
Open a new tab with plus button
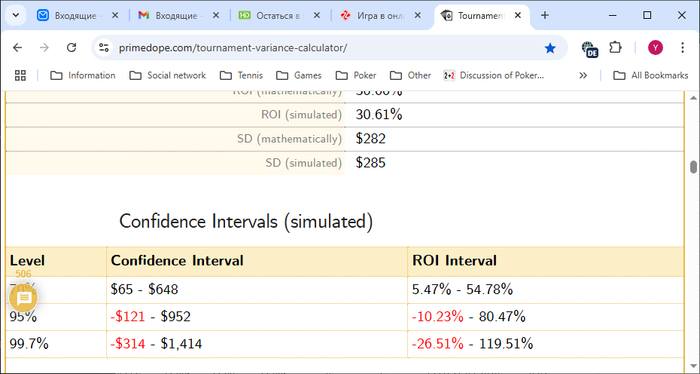click(545, 16)
